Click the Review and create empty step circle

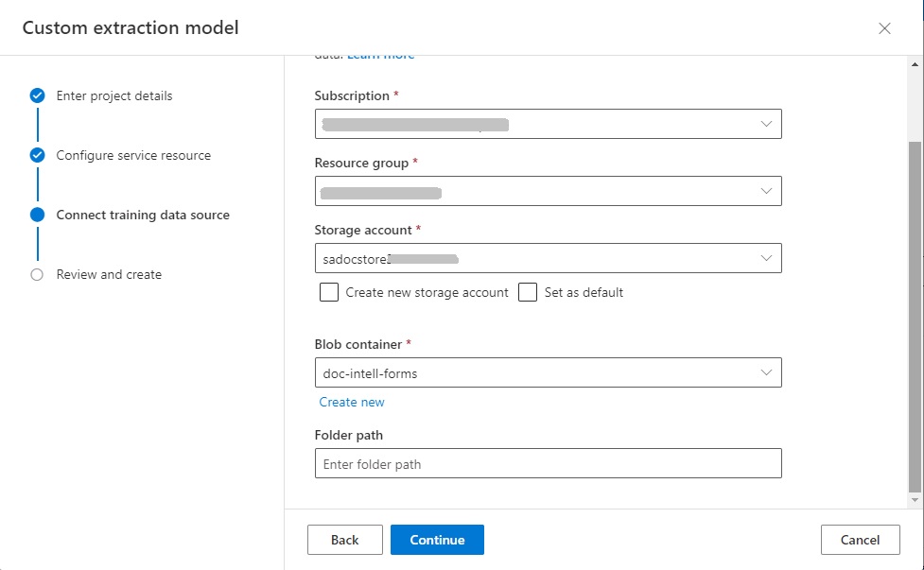[37, 274]
